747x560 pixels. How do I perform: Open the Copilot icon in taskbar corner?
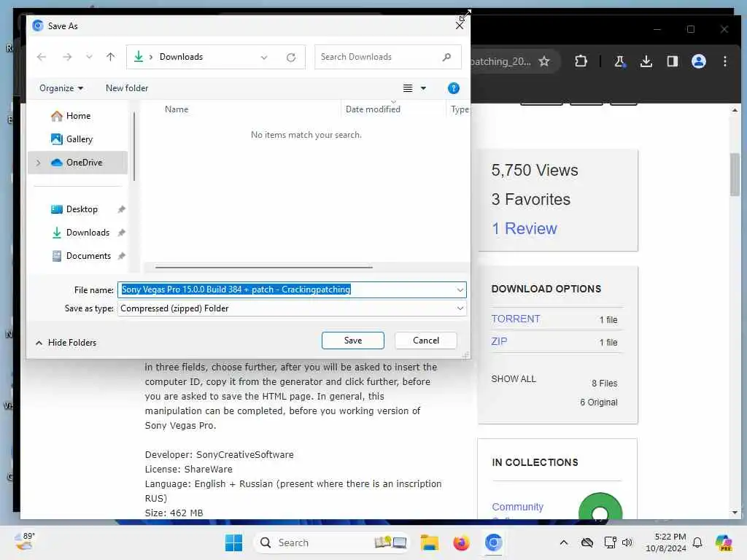(x=724, y=542)
